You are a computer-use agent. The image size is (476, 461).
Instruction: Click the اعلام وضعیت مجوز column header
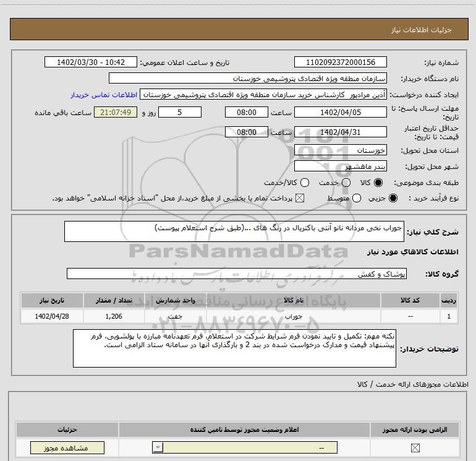(244, 429)
